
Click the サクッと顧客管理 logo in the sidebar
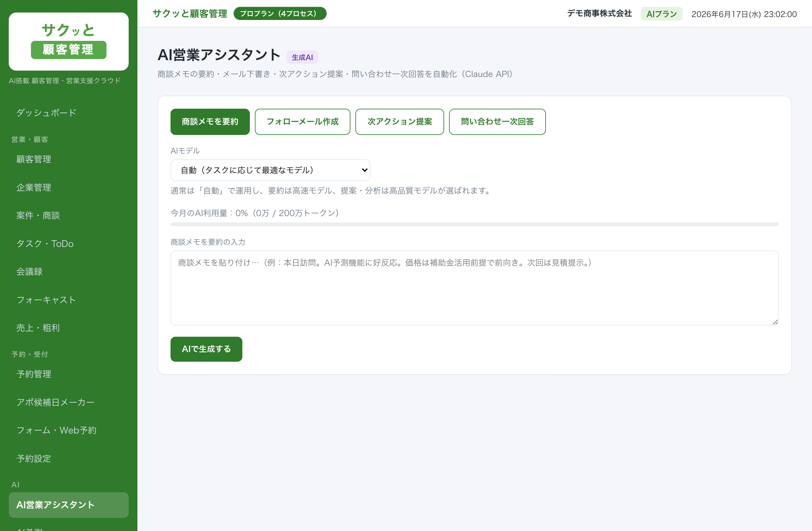[x=69, y=41]
